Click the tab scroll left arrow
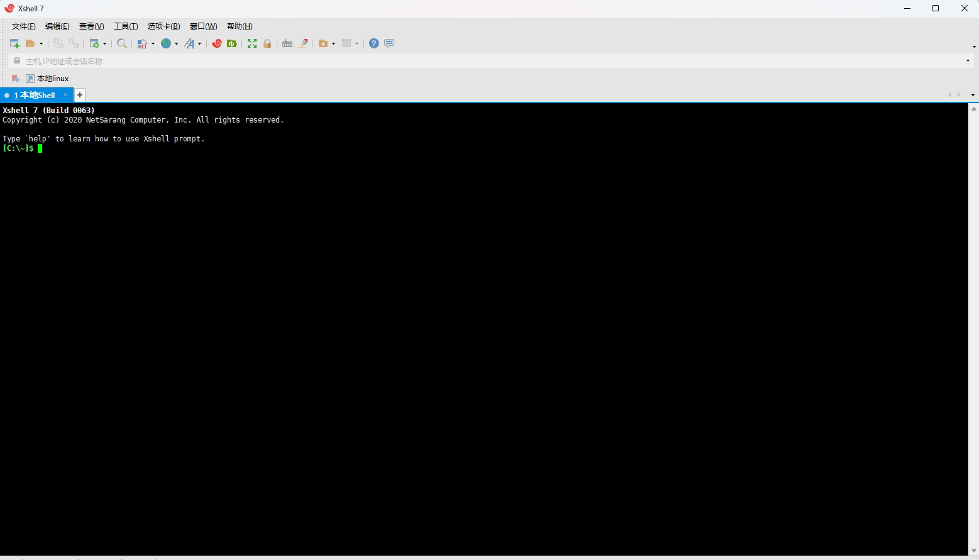Viewport: 979px width, 560px height. tap(949, 95)
